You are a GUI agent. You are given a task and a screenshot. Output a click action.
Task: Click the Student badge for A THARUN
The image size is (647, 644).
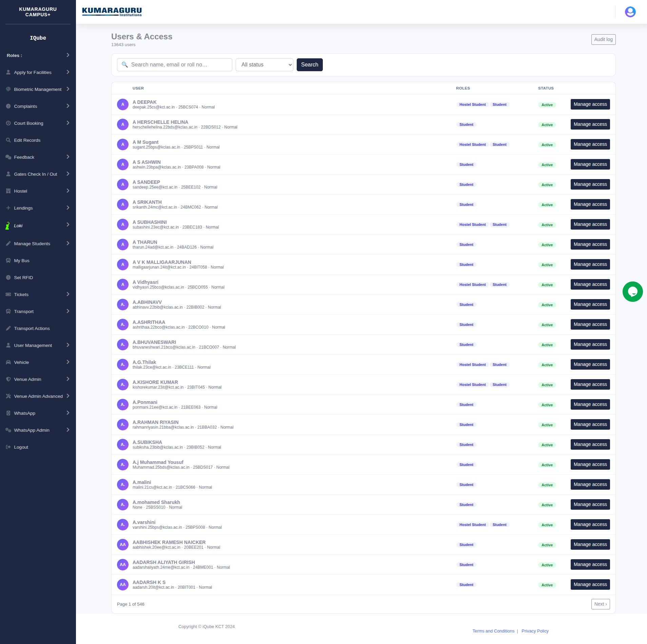coord(466,245)
